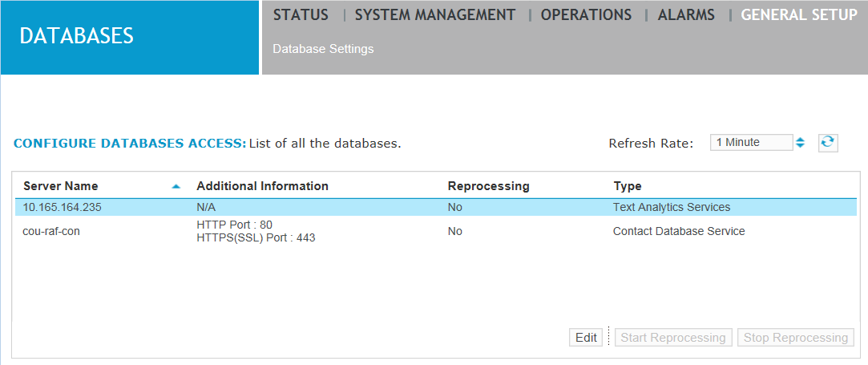Click the refresh databases list icon
This screenshot has height=365, width=868.
(x=827, y=142)
